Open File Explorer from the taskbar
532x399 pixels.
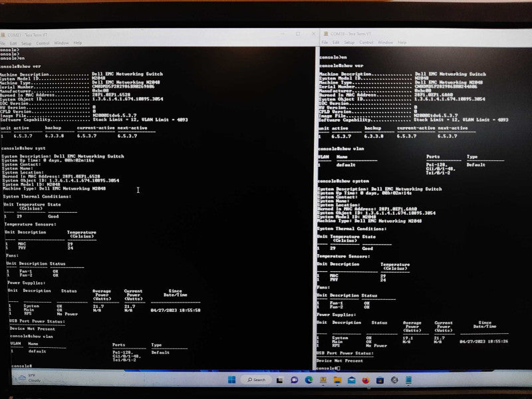pyautogui.click(x=337, y=380)
